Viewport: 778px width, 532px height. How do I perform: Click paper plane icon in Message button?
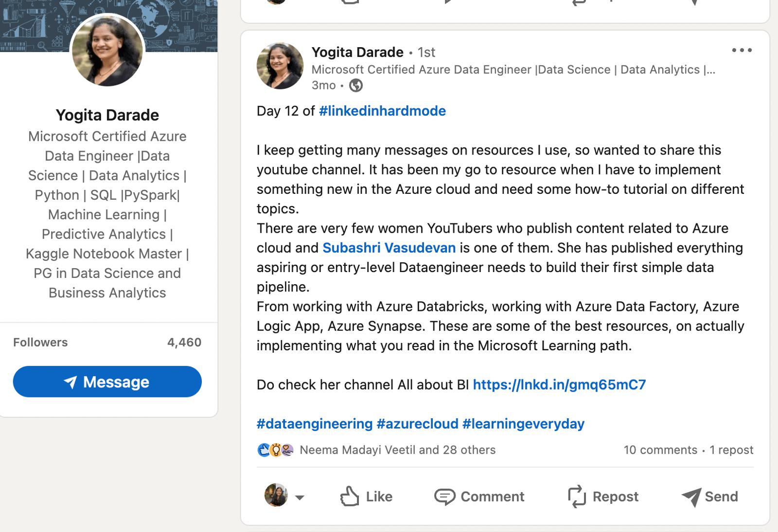(x=71, y=382)
